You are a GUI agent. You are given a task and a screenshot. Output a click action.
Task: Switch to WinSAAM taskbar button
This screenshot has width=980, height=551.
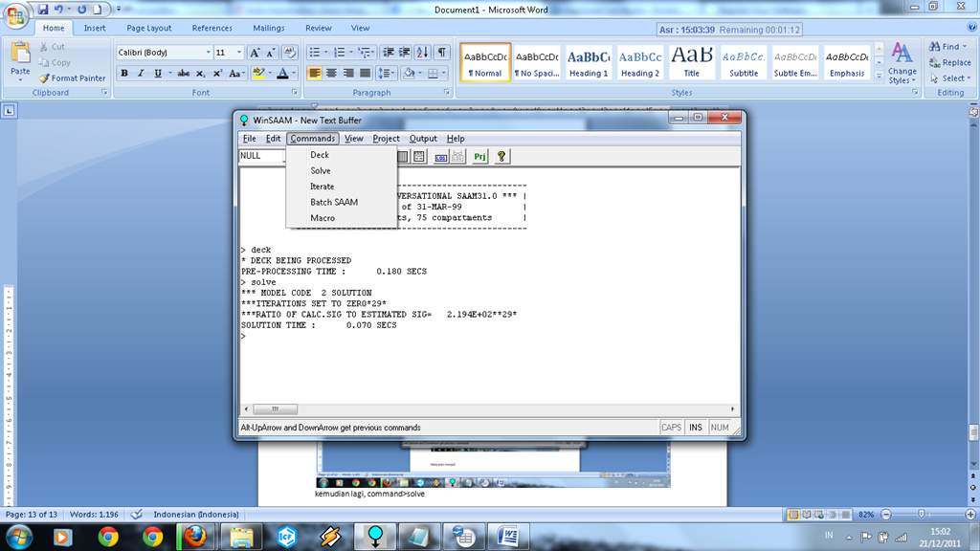click(375, 537)
